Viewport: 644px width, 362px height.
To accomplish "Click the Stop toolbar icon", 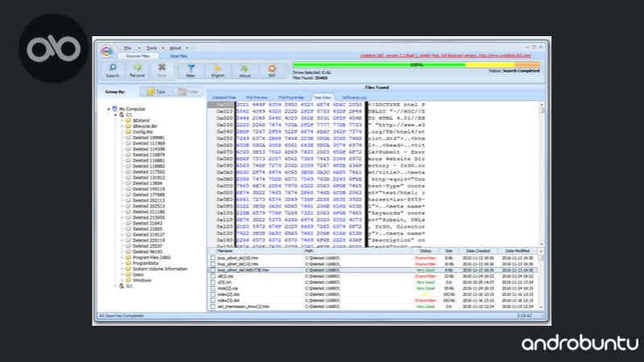I will pos(162,68).
